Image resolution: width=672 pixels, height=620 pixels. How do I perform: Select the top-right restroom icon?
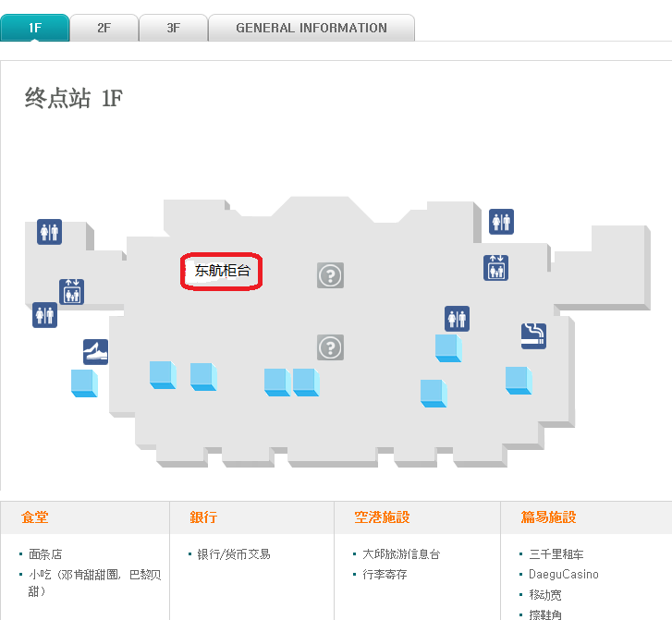pyautogui.click(x=501, y=222)
